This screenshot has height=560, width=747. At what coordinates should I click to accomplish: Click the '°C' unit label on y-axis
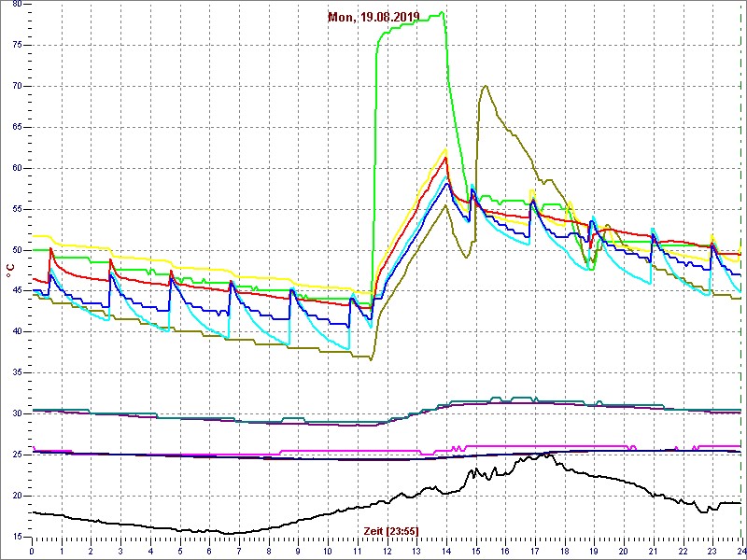[10, 270]
